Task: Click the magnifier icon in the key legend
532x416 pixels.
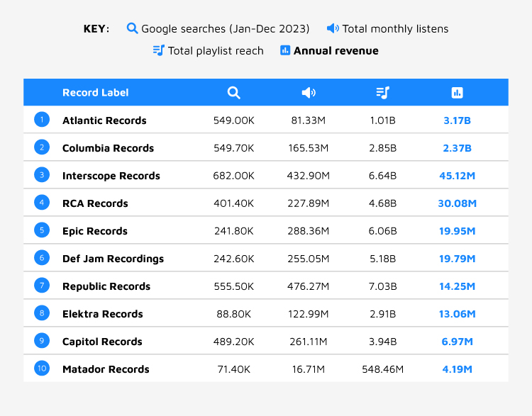Action: pos(132,28)
